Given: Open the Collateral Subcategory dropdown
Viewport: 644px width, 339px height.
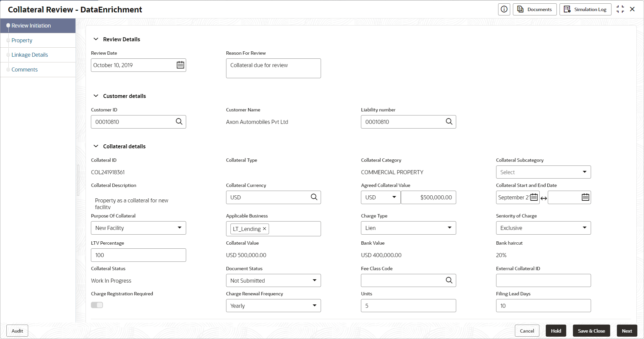Looking at the screenshot, I should 543,172.
